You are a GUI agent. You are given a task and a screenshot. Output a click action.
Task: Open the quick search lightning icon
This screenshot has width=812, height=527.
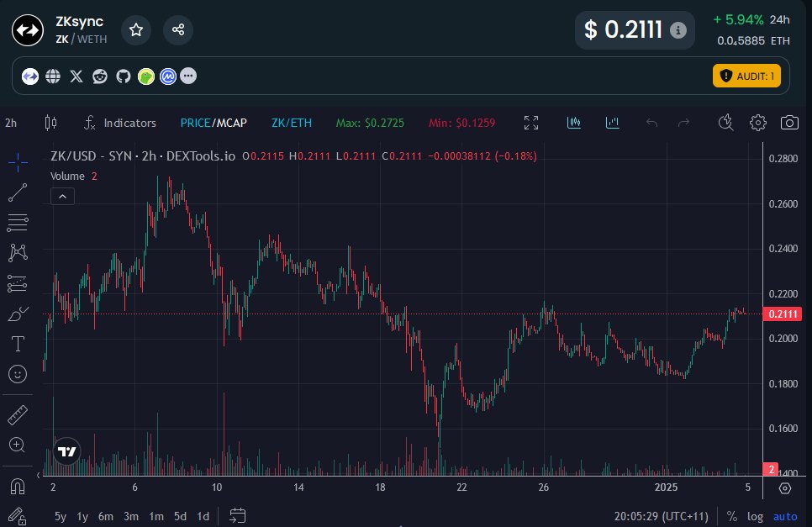pos(726,123)
